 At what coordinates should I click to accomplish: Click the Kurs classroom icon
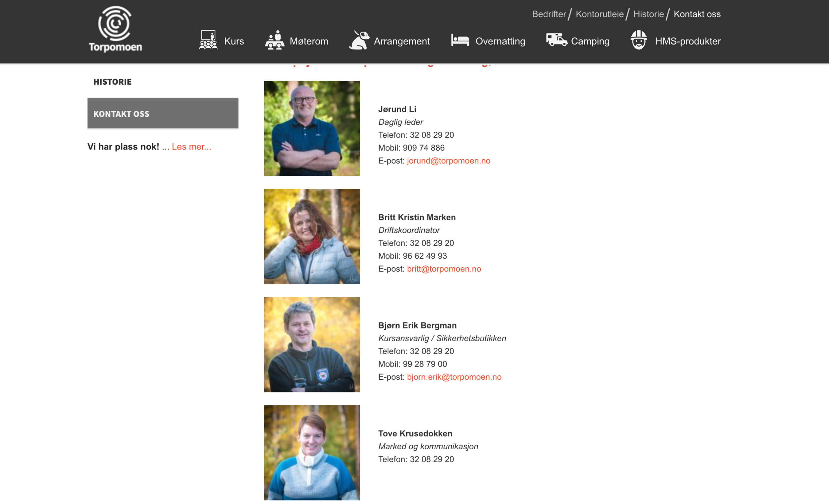click(208, 40)
